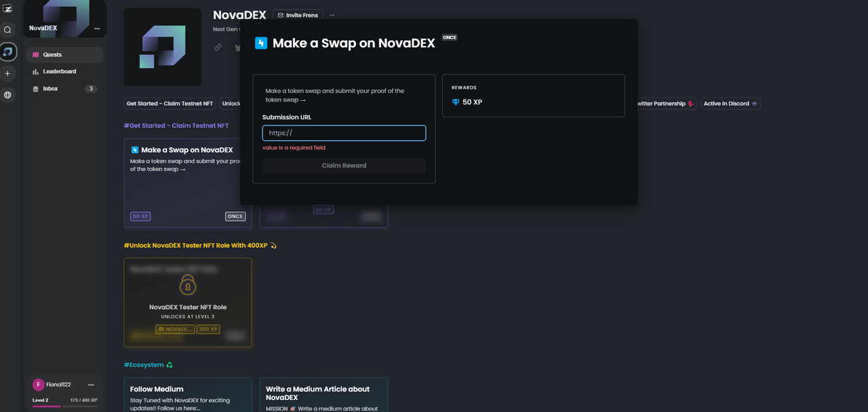This screenshot has height=412, width=868.
Task: Open the globe explore icon
Action: coord(7,95)
